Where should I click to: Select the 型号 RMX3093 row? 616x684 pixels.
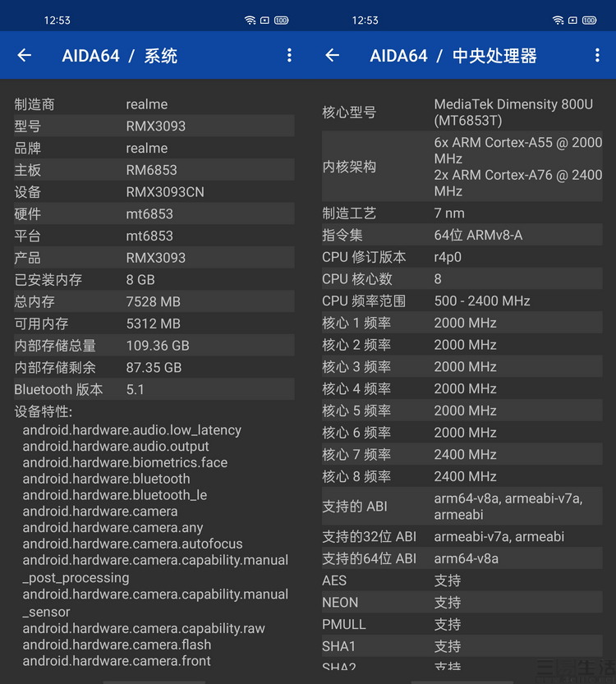pyautogui.click(x=154, y=126)
